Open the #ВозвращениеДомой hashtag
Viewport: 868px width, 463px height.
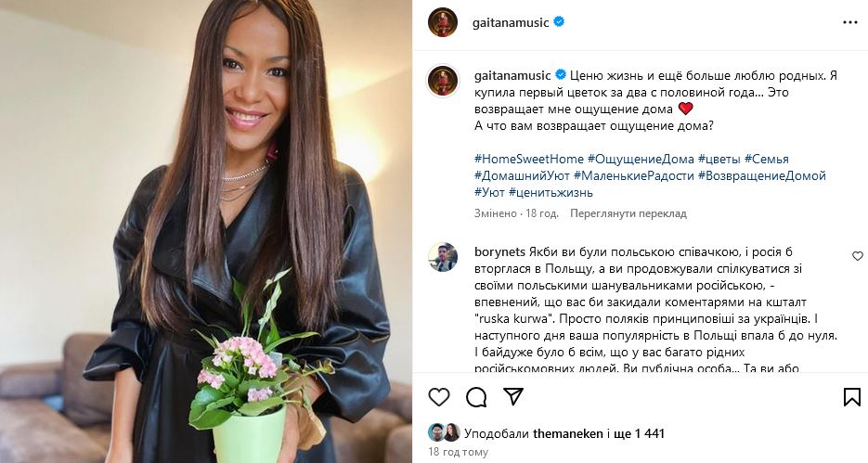pyautogui.click(x=762, y=175)
